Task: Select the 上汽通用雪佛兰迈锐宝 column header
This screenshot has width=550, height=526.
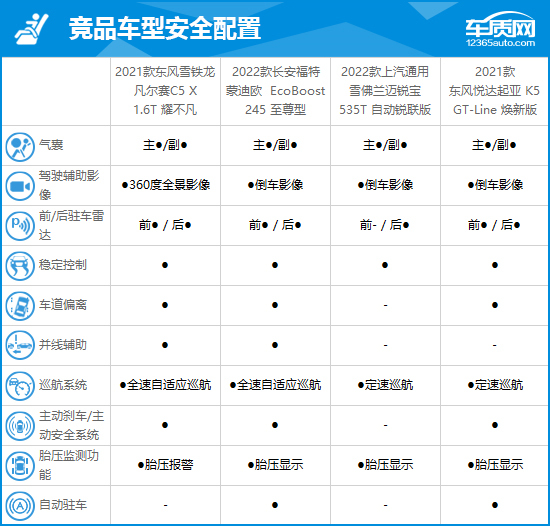Action: pos(385,91)
